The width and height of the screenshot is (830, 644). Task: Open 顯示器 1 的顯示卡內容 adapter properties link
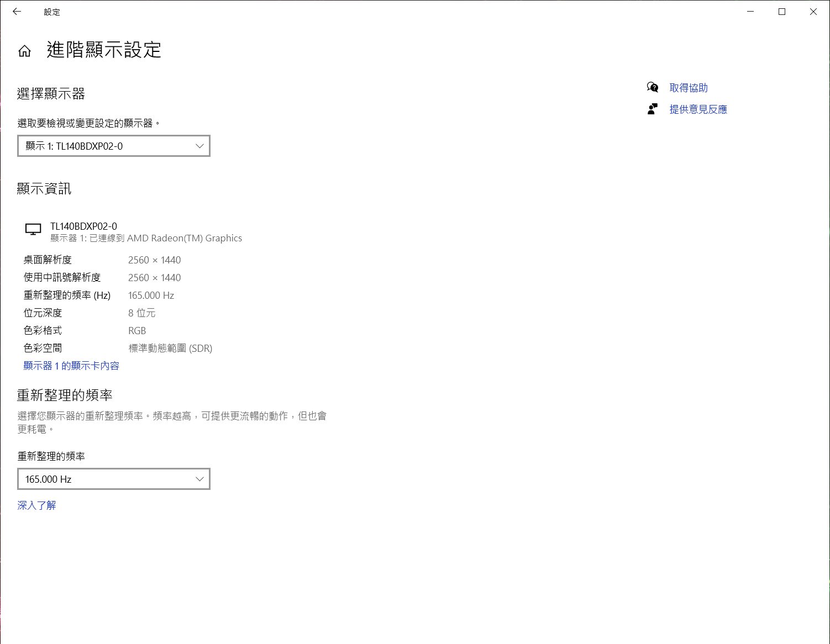pos(71,366)
